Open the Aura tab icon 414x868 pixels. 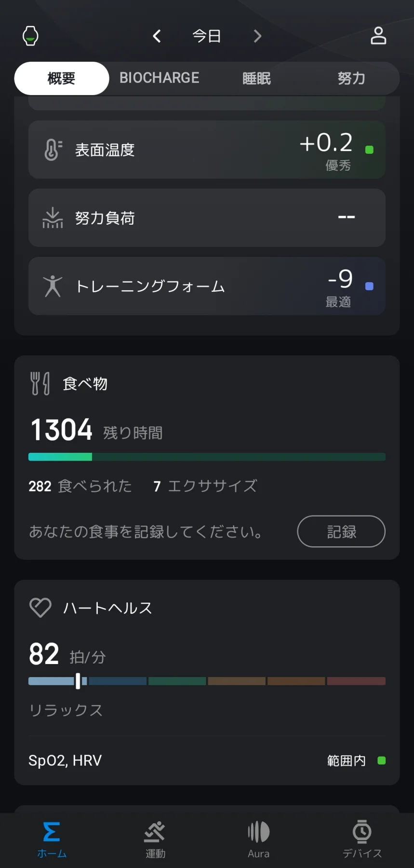pos(258,839)
